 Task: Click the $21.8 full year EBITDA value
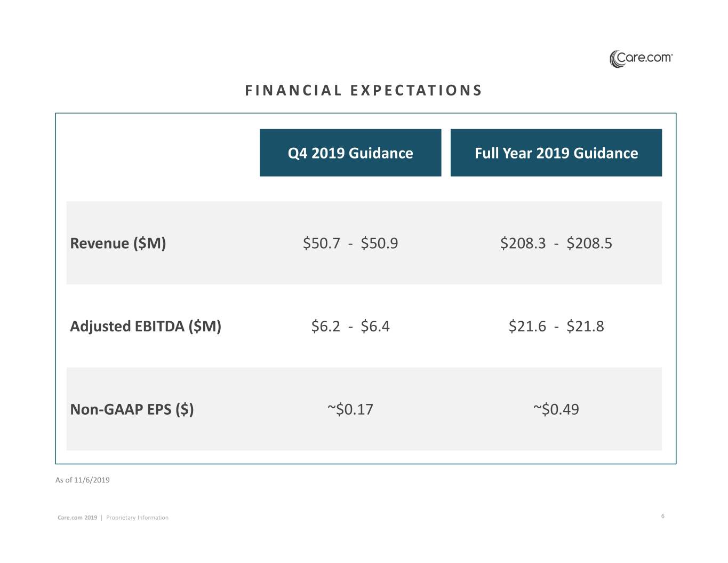tap(585, 326)
